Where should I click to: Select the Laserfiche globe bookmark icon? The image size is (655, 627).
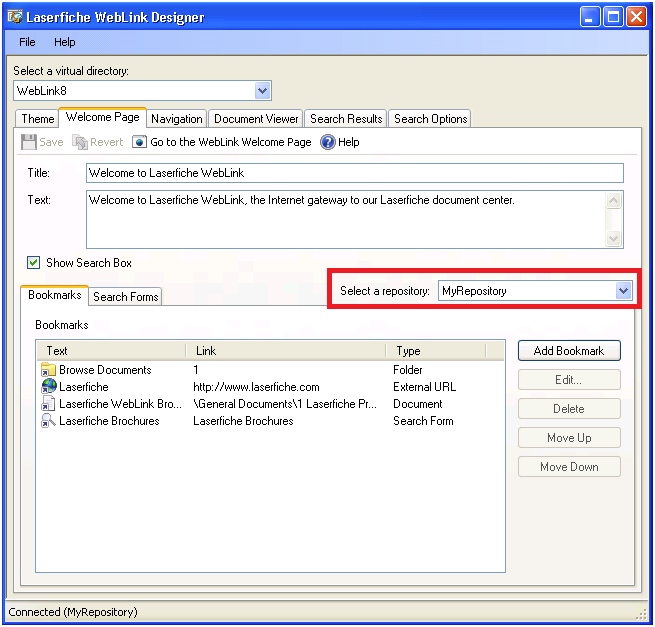48,386
